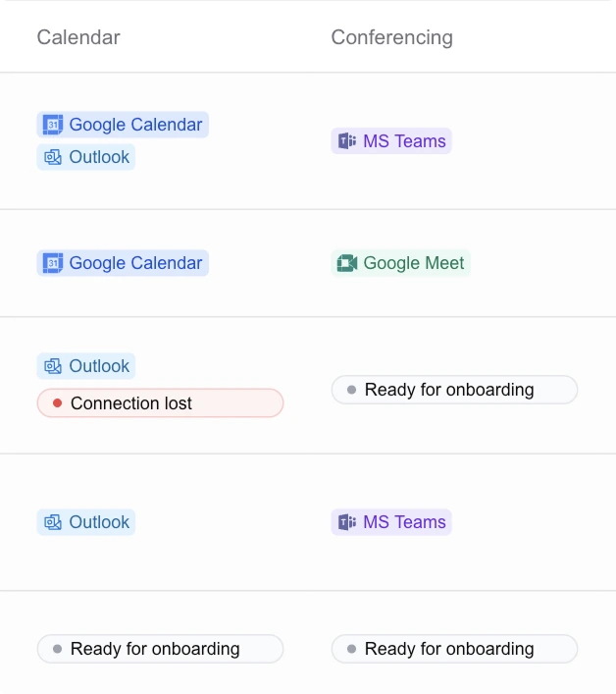Click MS Teams icon in the fourth row
Screen dimensions: 616x694
[x=347, y=522]
